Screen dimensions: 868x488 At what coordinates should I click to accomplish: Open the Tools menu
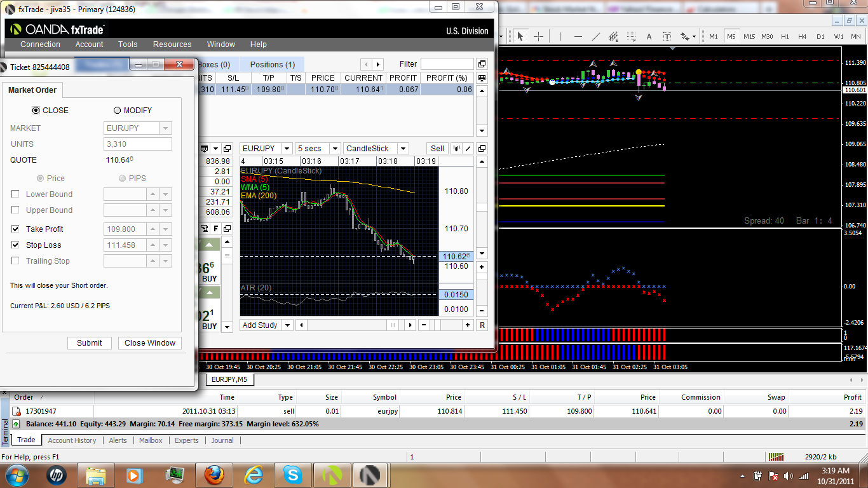128,44
